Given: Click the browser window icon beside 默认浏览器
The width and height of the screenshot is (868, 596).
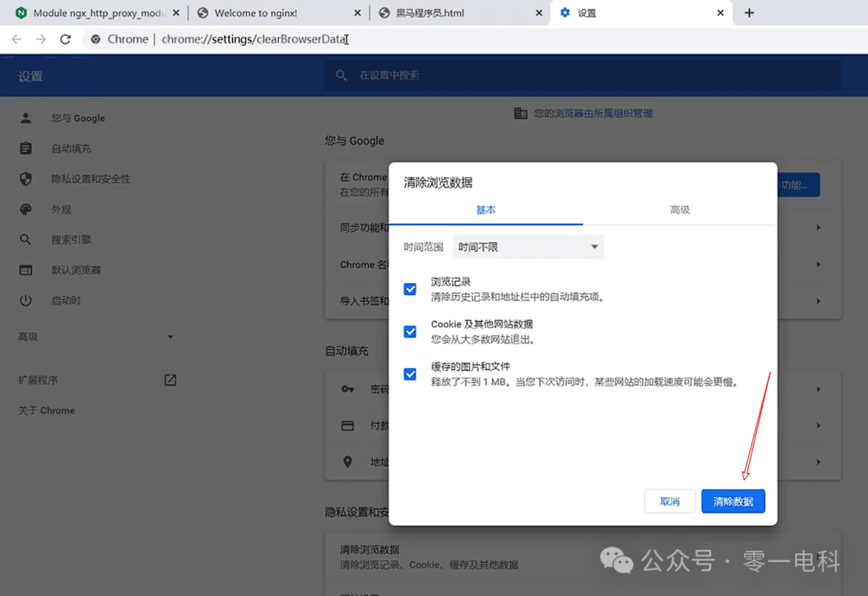Looking at the screenshot, I should [x=26, y=269].
